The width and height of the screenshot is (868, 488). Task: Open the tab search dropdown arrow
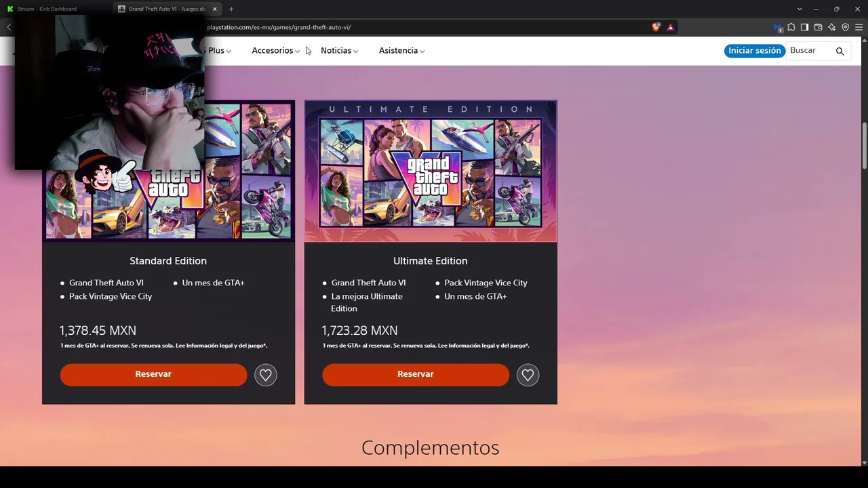[800, 9]
